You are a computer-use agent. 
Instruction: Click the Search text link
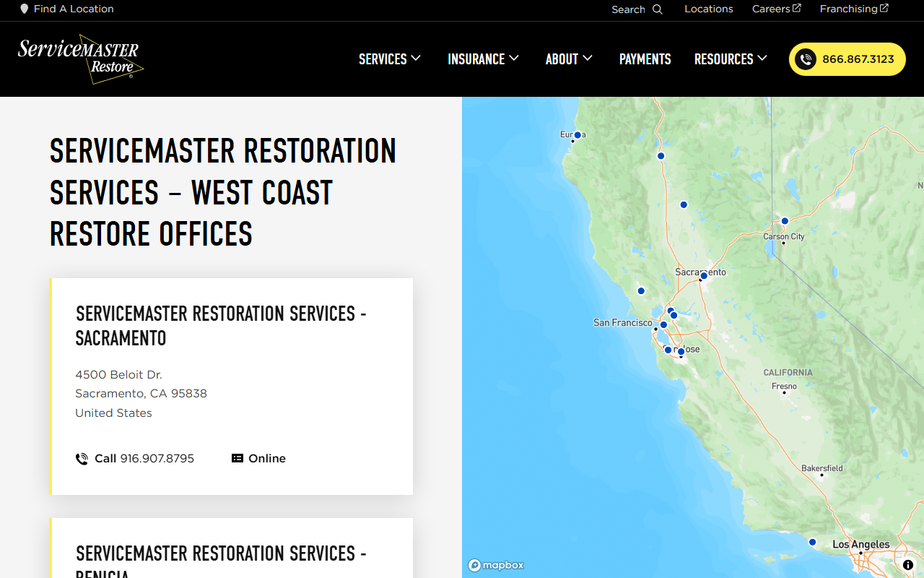[x=628, y=9]
